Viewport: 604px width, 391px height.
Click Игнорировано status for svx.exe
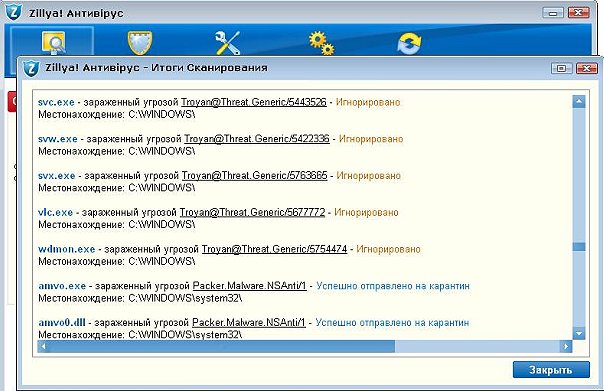tap(369, 176)
